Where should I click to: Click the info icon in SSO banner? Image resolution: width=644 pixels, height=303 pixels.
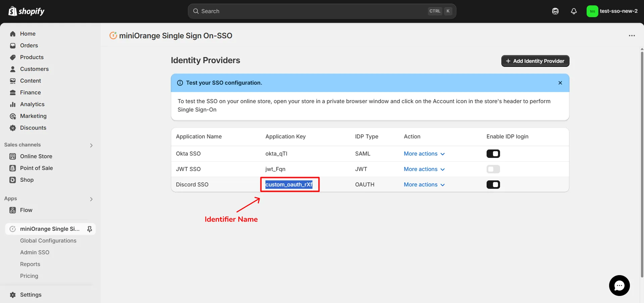180,83
